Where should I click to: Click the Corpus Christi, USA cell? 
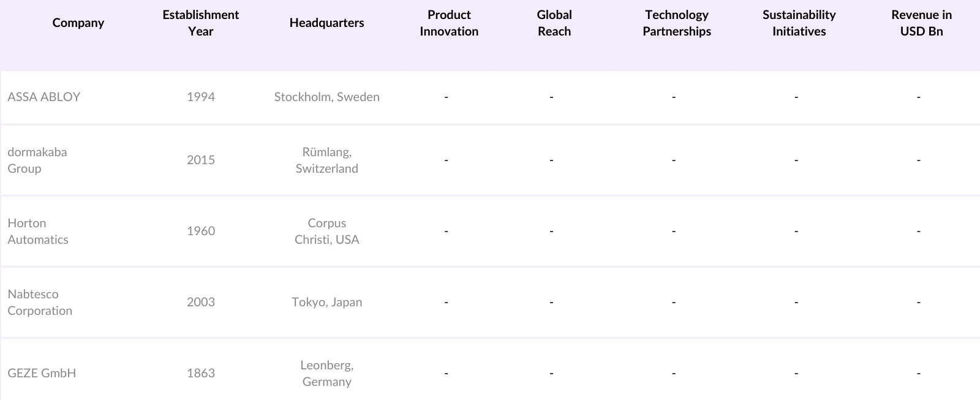(326, 231)
